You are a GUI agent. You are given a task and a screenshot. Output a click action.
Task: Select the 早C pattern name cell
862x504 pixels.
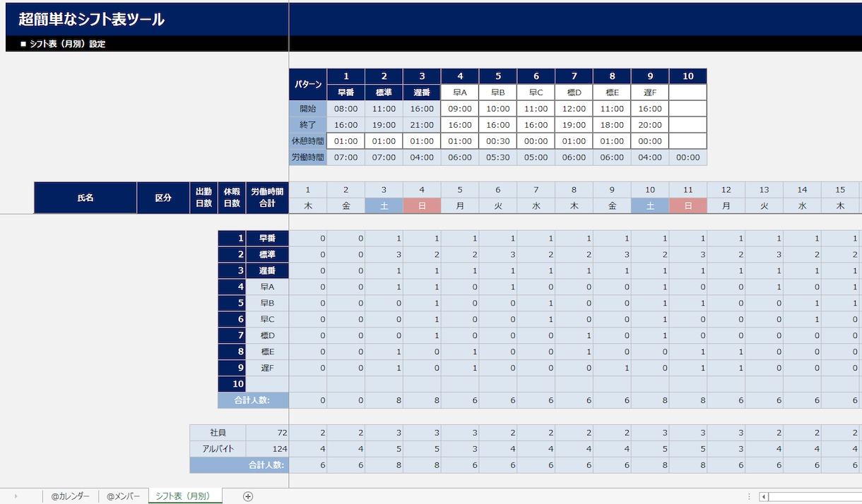point(536,92)
